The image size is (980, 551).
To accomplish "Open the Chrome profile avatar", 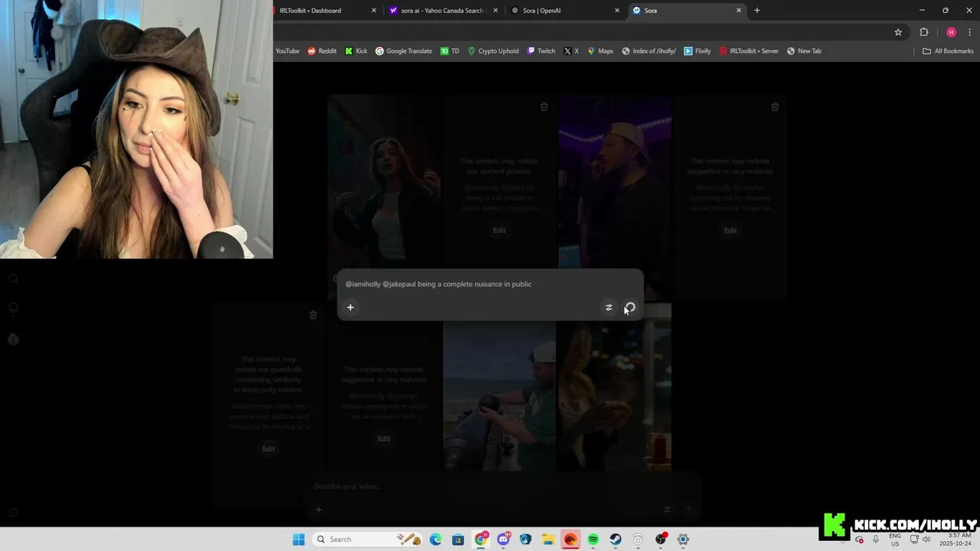I will point(951,32).
